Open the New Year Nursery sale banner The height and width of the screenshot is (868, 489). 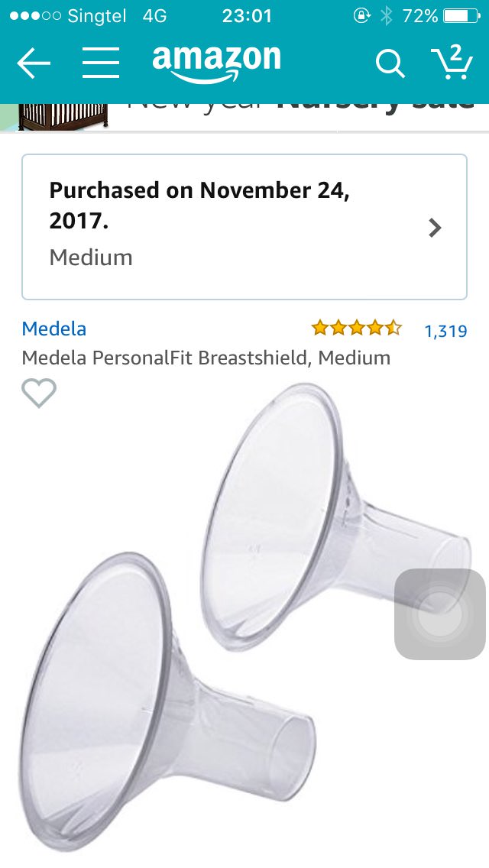click(x=244, y=116)
